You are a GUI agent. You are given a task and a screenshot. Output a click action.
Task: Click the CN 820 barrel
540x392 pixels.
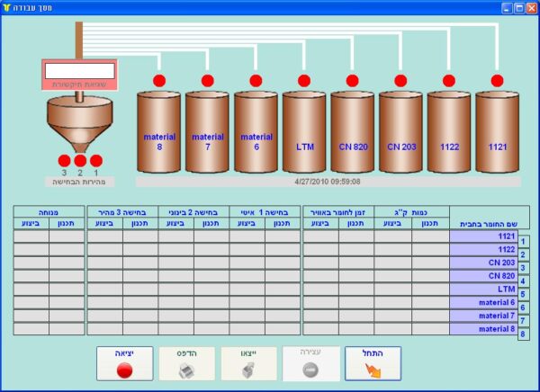pyautogui.click(x=352, y=131)
